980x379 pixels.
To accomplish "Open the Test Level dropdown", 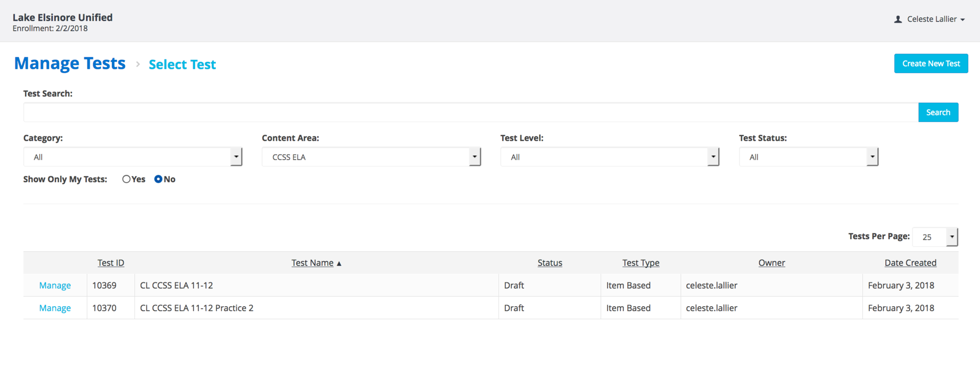I will 609,157.
